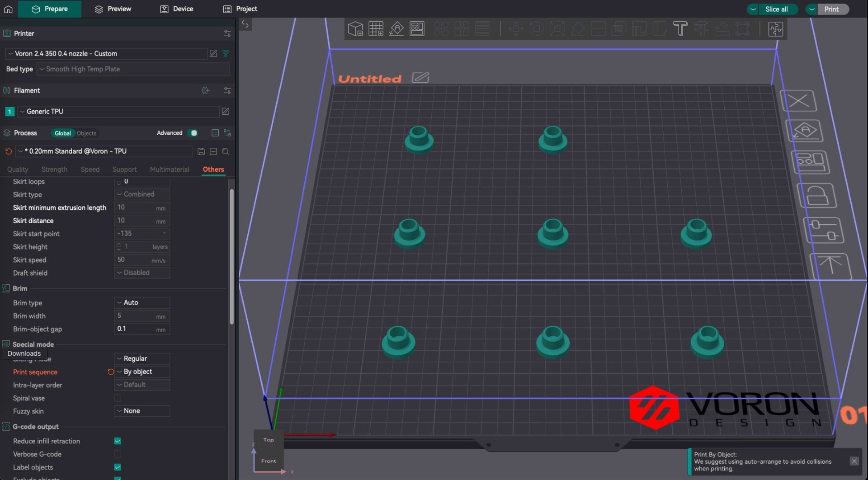Viewport: 868px width, 480px height.
Task: Click the icon left of the search magnifier
Action: pos(213,151)
